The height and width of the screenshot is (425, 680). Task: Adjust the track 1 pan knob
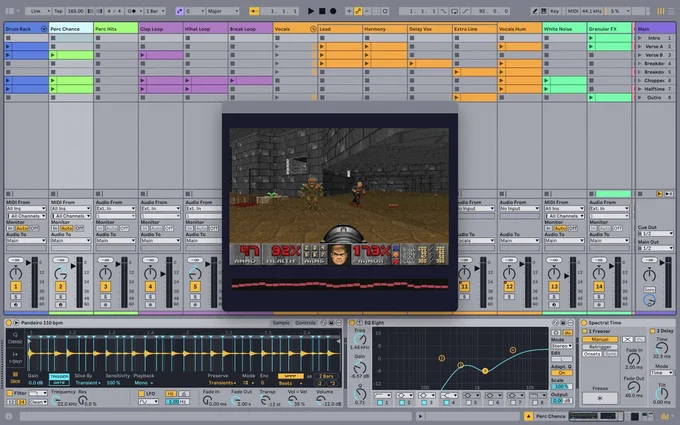point(16,273)
